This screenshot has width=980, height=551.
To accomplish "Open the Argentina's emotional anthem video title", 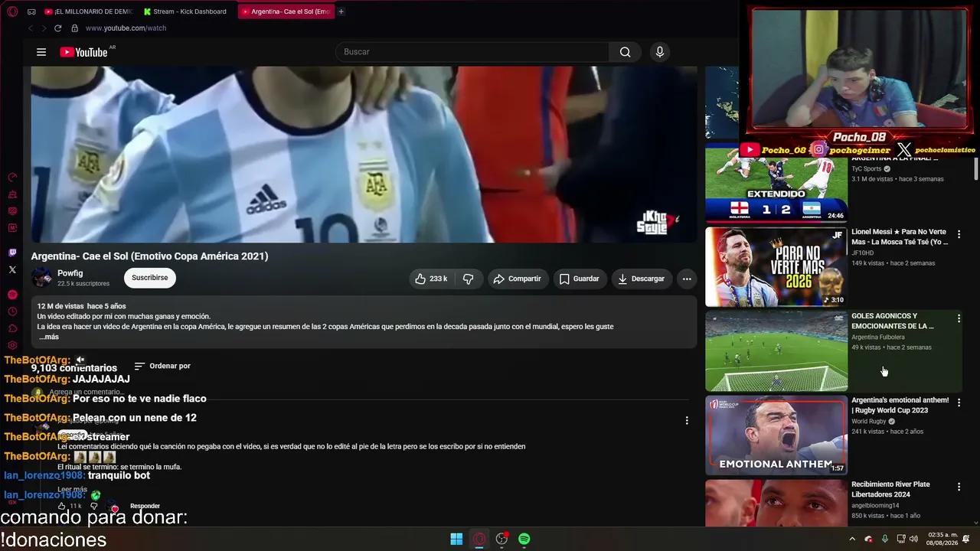I will 900,405.
